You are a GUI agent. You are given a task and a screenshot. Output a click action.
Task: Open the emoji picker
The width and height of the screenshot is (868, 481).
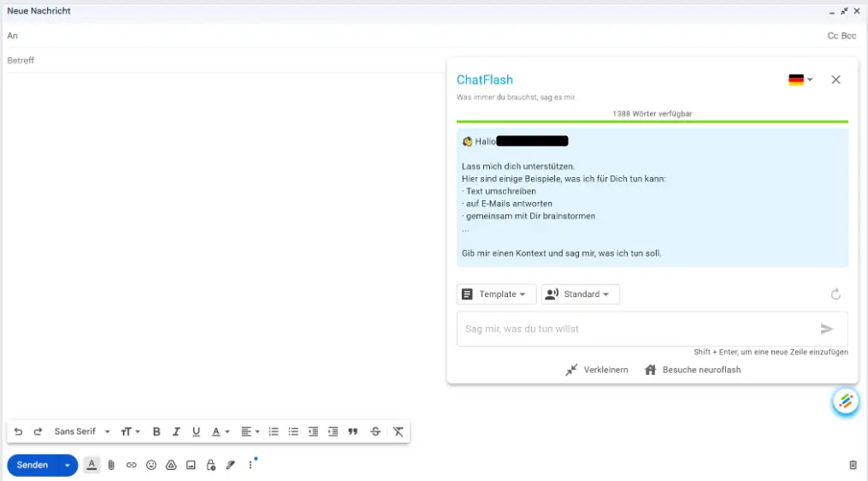pos(151,465)
